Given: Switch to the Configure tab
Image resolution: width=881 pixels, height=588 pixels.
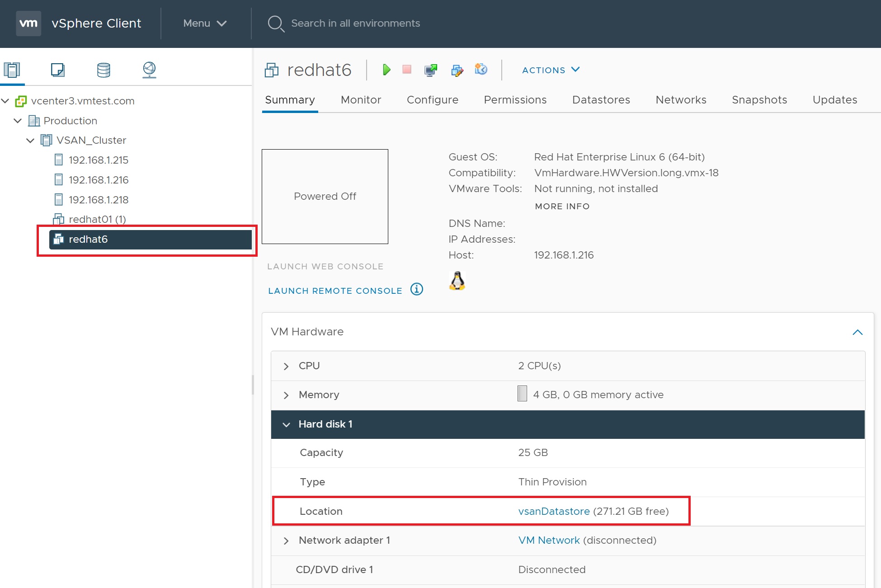Looking at the screenshot, I should pos(432,100).
